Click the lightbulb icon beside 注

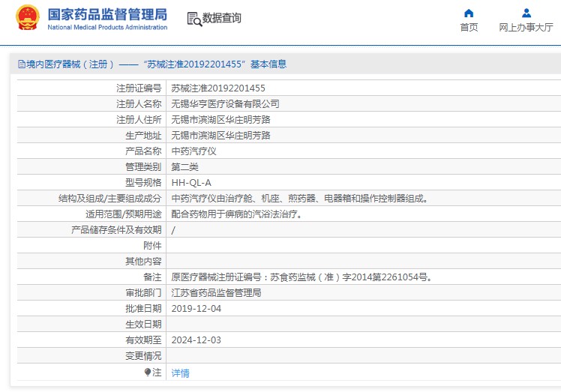pyautogui.click(x=148, y=373)
